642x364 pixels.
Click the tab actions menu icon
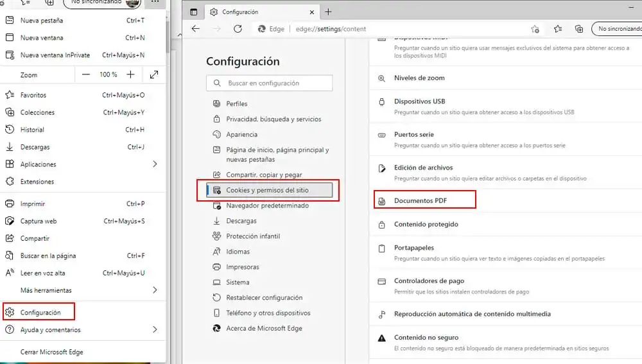[x=194, y=12]
